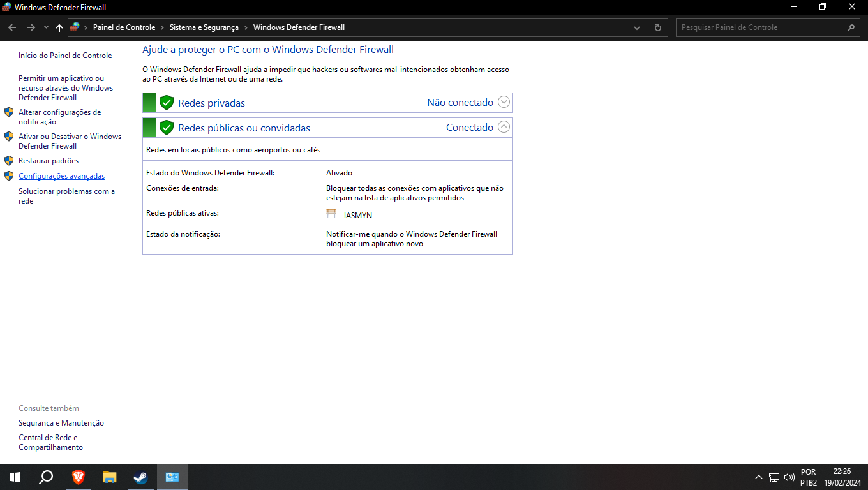Collapse the Redes públicas ou convidadas section

[x=504, y=127]
